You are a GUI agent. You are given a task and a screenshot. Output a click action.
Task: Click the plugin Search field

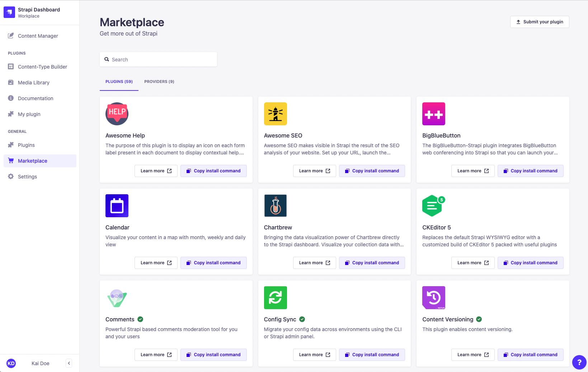pos(158,59)
